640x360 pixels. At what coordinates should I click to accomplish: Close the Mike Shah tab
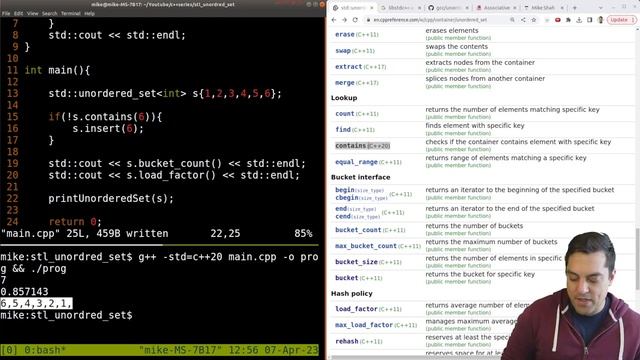562,7
